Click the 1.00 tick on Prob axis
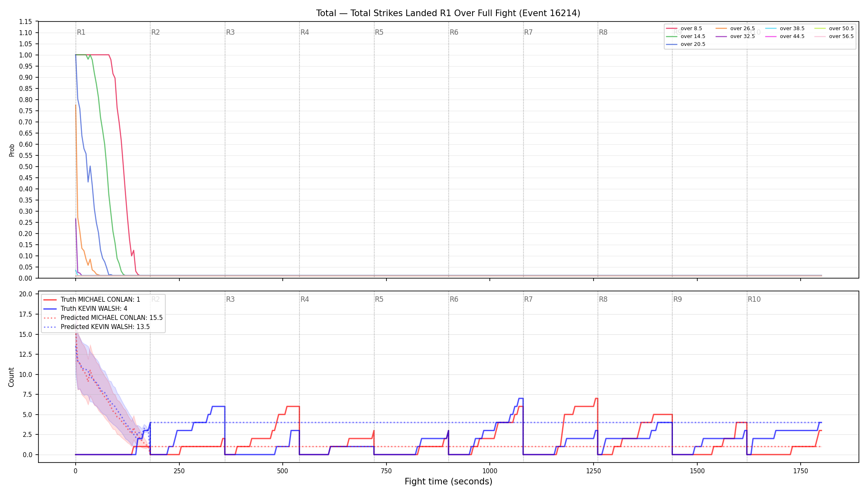This screenshot has width=868, height=496. click(x=26, y=55)
